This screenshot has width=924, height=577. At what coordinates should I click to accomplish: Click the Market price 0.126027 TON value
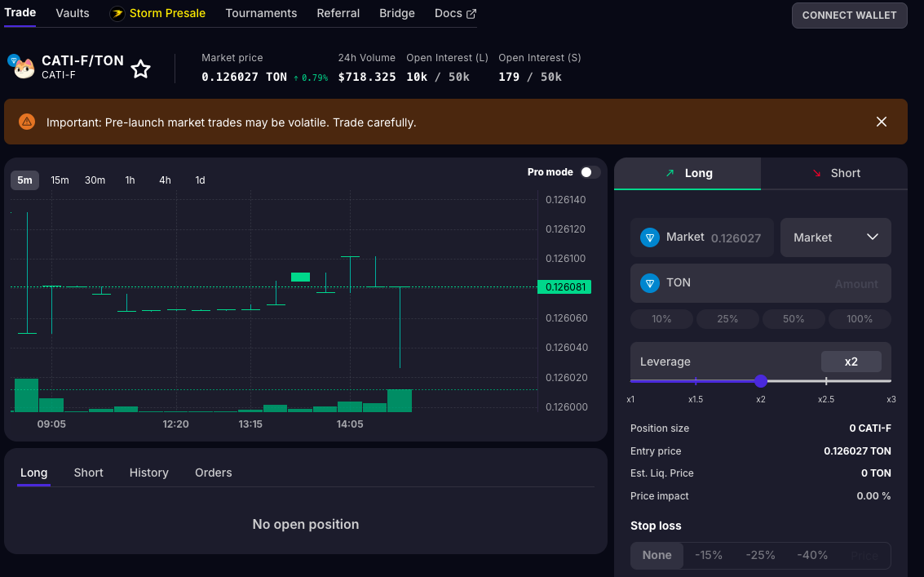[x=244, y=77]
